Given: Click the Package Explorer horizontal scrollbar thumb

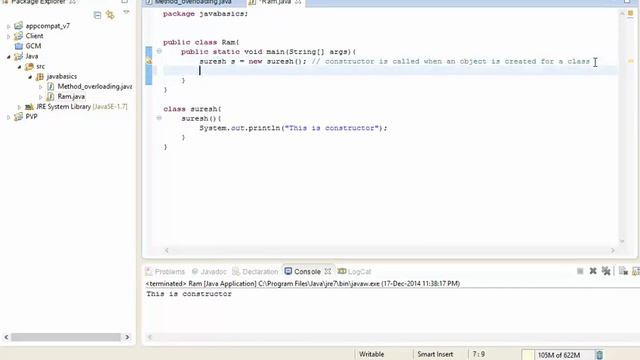Looking at the screenshot, I should [66, 337].
